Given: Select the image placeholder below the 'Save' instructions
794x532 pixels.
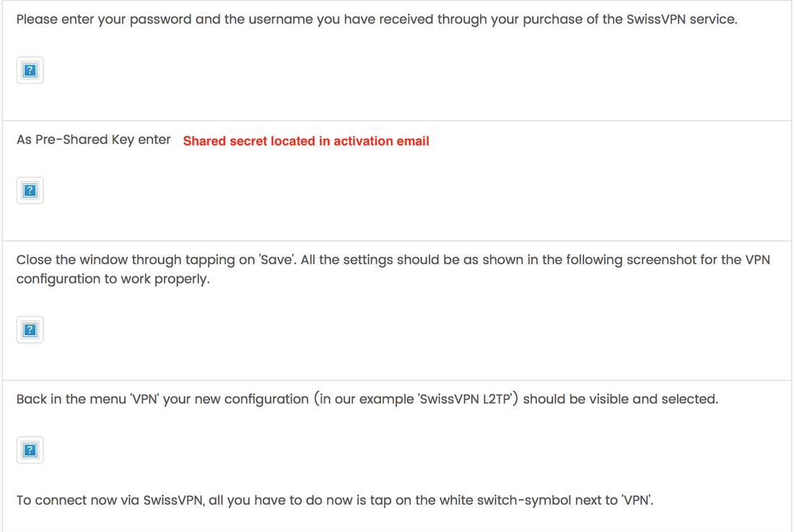Looking at the screenshot, I should [x=30, y=330].
